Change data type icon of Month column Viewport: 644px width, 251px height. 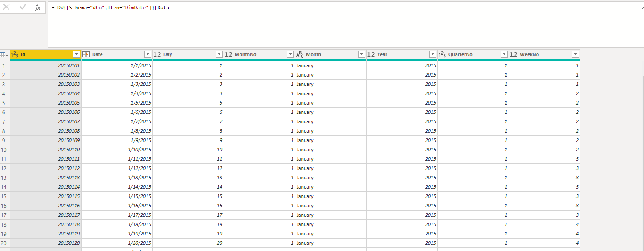pos(300,54)
